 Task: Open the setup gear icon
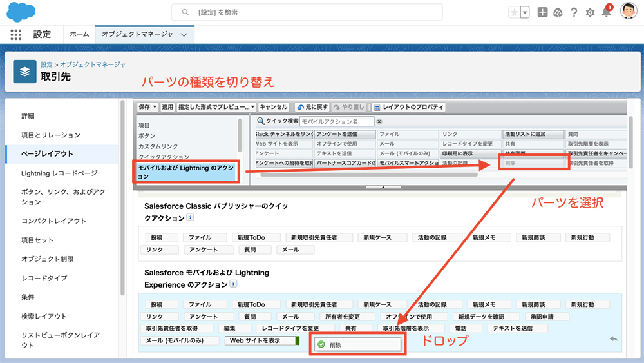point(590,13)
